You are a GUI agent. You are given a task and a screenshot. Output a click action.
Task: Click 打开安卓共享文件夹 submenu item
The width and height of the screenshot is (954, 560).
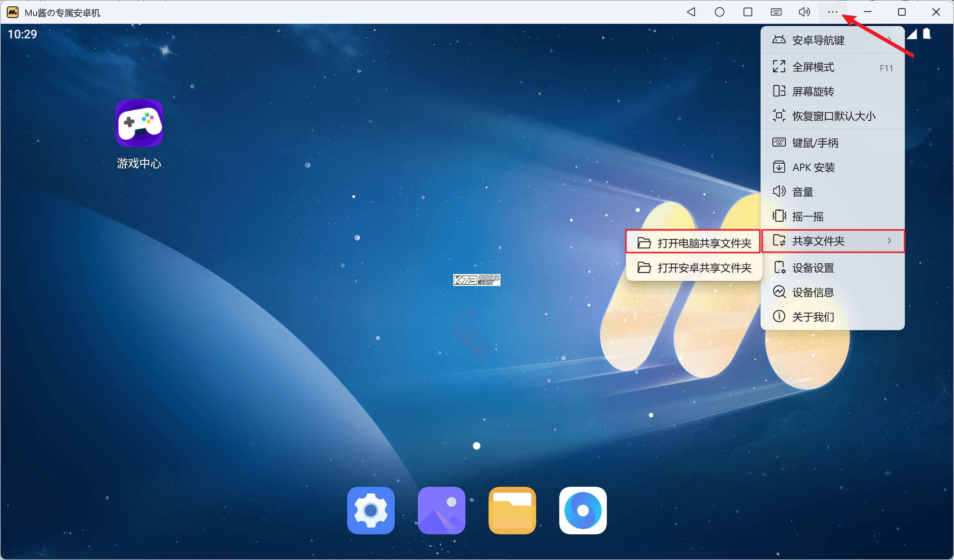pos(693,267)
